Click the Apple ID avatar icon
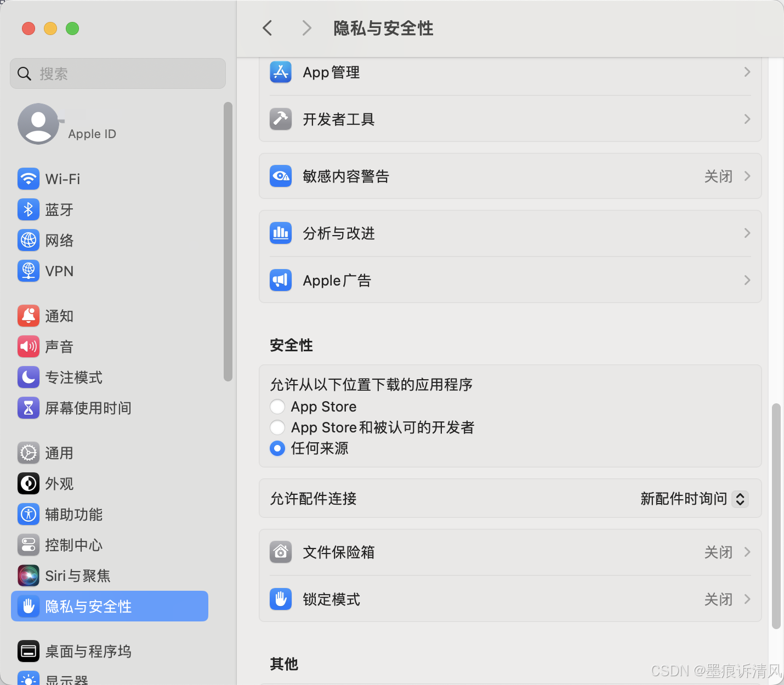Image resolution: width=784 pixels, height=685 pixels. pos(38,124)
